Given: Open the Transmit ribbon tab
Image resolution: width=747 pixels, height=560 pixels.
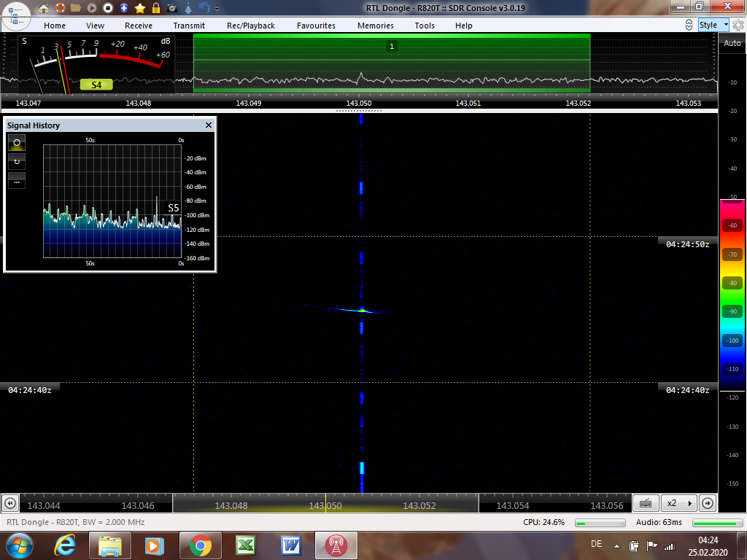Looking at the screenshot, I should pyautogui.click(x=189, y=26).
